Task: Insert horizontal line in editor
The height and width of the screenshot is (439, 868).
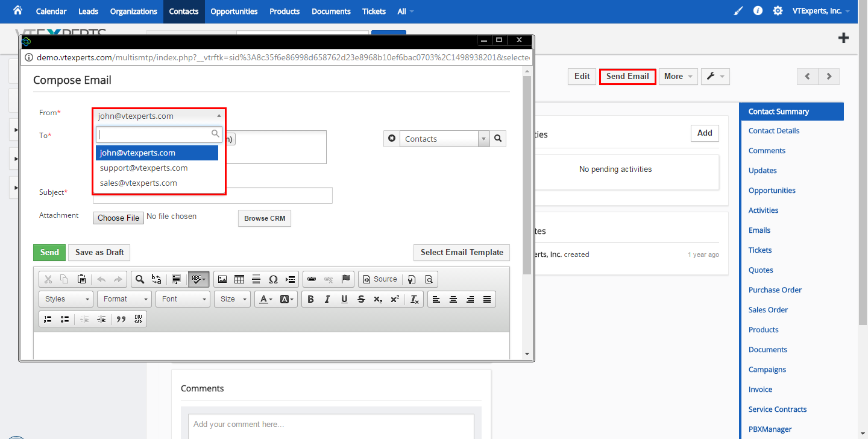Action: (x=256, y=279)
